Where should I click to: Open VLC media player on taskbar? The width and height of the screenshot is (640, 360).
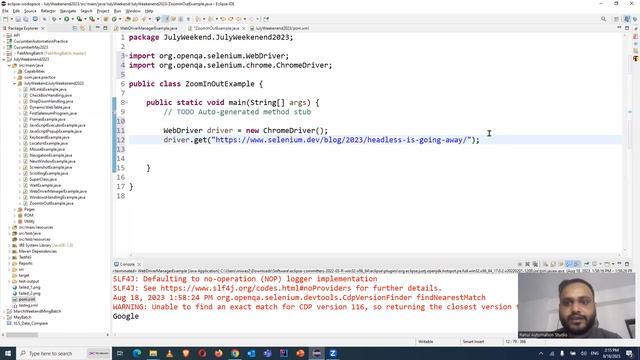click(169, 353)
